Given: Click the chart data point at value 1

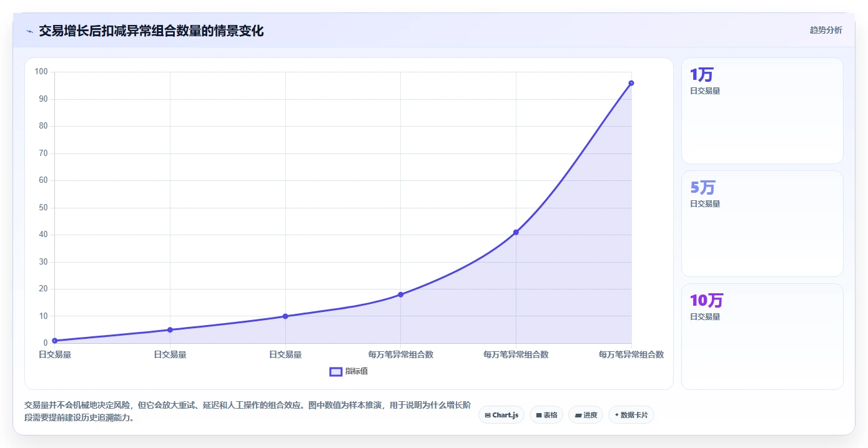Looking at the screenshot, I should pos(55,341).
